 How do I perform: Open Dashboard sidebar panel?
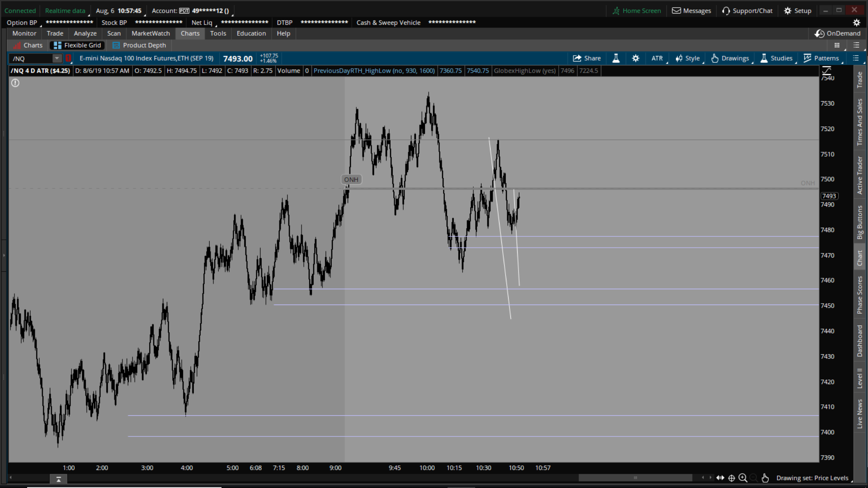[860, 341]
